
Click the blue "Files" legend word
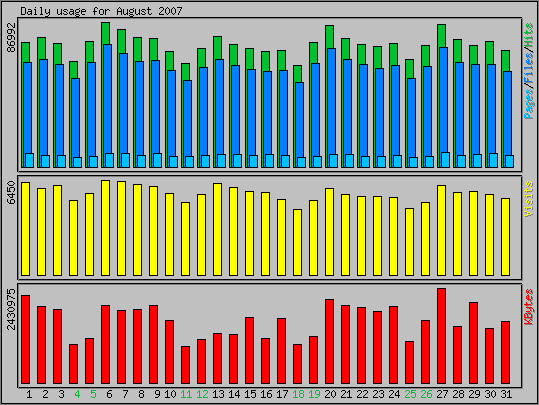[529, 67]
